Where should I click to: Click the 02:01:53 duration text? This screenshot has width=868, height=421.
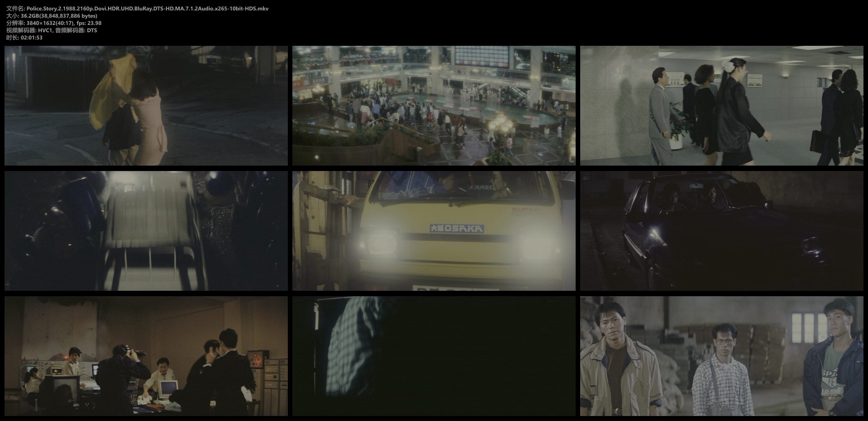tap(31, 38)
